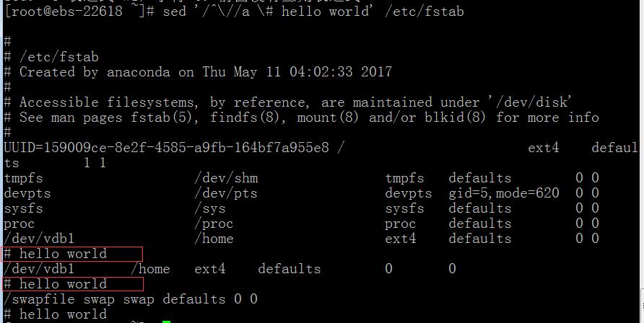Click the sysfs device name at line start
Viewport: 644px width, 323px height.
[x=23, y=208]
